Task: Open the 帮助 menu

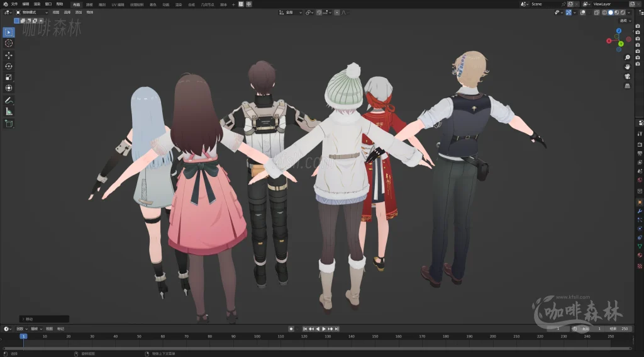Action: tap(60, 4)
